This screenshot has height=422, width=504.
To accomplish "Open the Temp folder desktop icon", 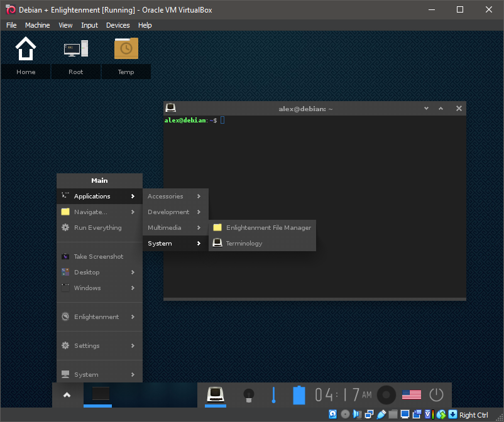I will point(126,49).
